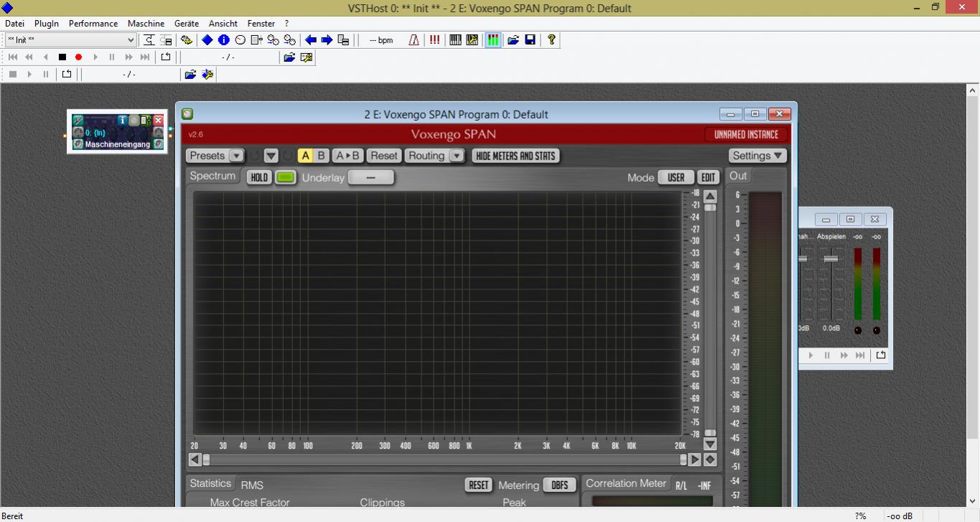Click the Abspielen volume fader
This screenshot has width=980, height=522.
tap(831, 258)
